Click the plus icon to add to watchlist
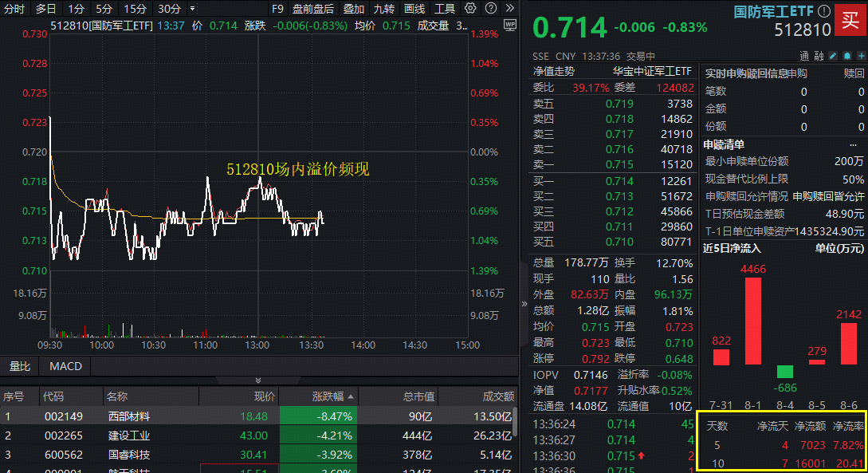Screen dimensions: 868x473 [x=862, y=55]
